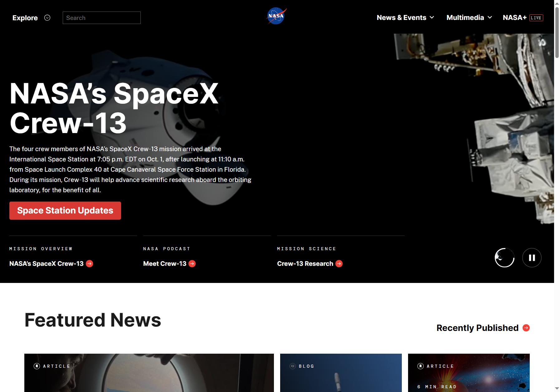This screenshot has width=560, height=392.
Task: Click the bookmark icon on the 6 MIN READ card
Action: (421, 366)
